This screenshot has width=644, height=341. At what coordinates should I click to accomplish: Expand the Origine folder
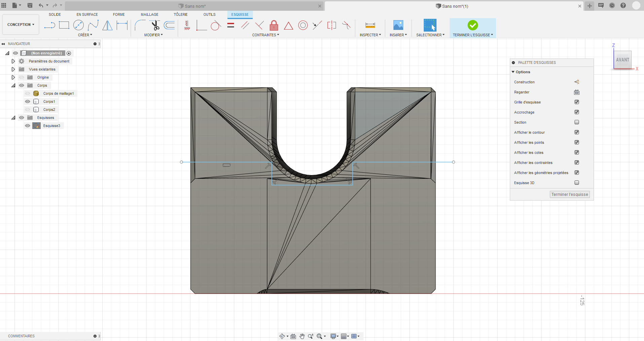(x=13, y=77)
